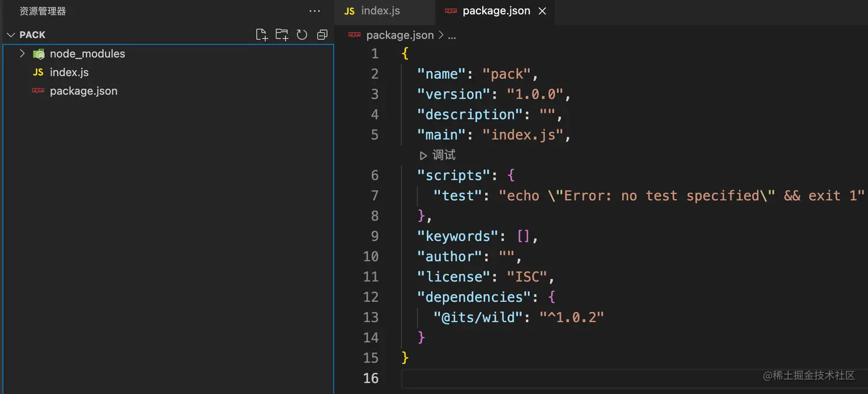Select the node_modules tree row
This screenshot has width=868, height=394.
click(x=168, y=53)
